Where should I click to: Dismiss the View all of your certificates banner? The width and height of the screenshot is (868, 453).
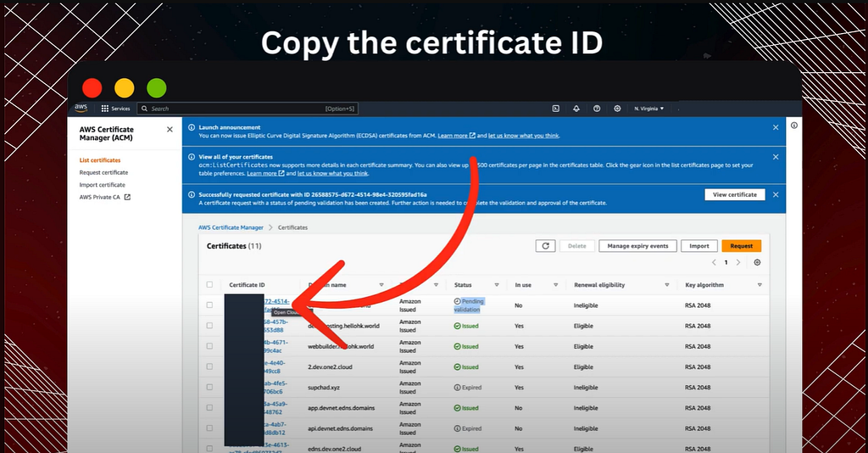pos(776,157)
